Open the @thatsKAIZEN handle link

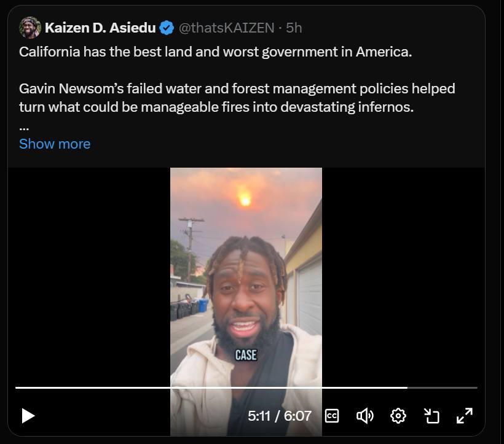click(x=227, y=28)
